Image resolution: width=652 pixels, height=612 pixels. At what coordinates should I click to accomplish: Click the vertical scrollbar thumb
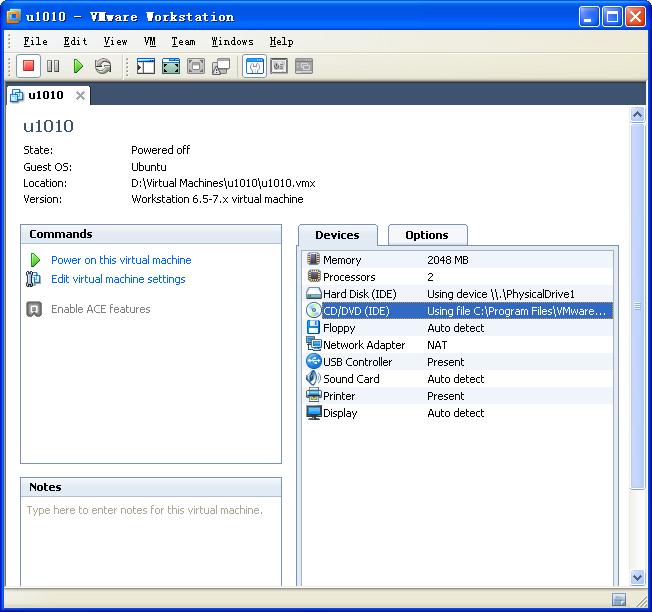coord(637,306)
